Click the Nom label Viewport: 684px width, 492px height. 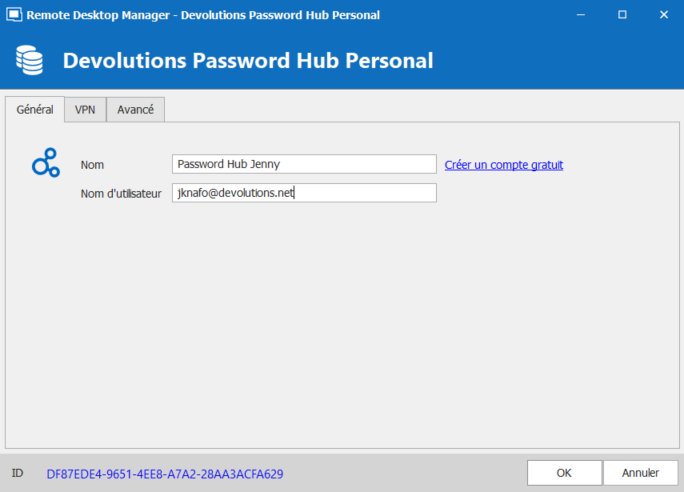(92, 164)
